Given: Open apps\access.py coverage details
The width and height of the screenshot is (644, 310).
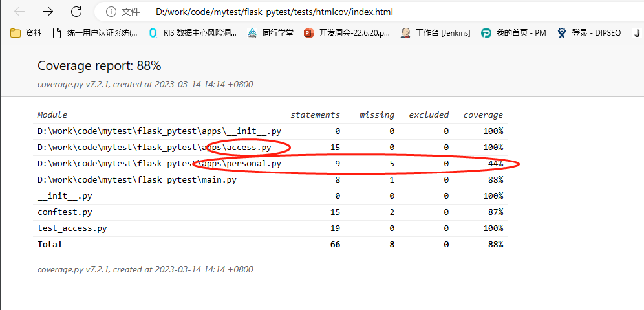Looking at the screenshot, I should 155,147.
